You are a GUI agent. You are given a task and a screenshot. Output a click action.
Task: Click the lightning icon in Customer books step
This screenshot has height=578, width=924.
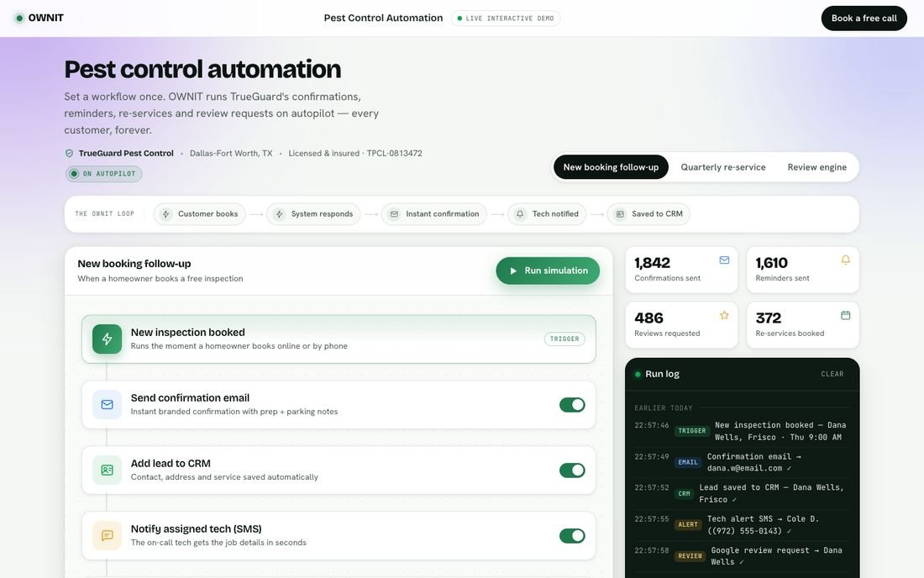pos(166,214)
